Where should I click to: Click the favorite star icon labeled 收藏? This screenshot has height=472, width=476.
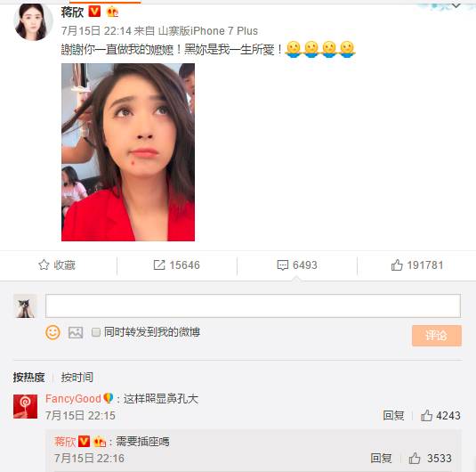44,265
